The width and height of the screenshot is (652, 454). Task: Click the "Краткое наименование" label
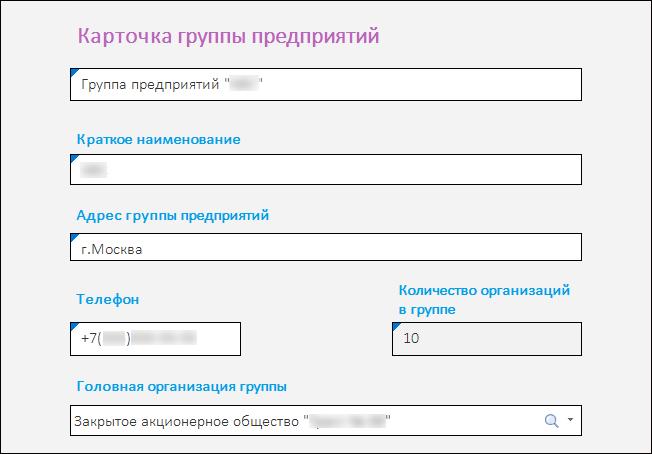coord(158,139)
